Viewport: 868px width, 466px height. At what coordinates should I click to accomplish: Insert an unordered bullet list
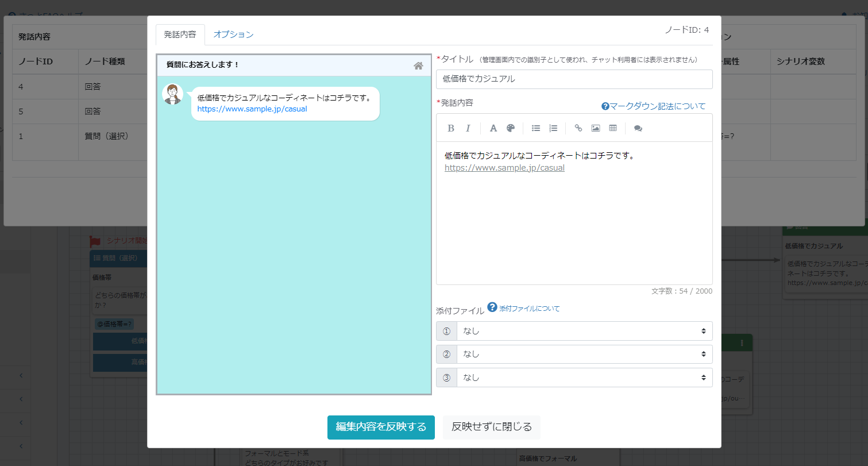(536, 128)
